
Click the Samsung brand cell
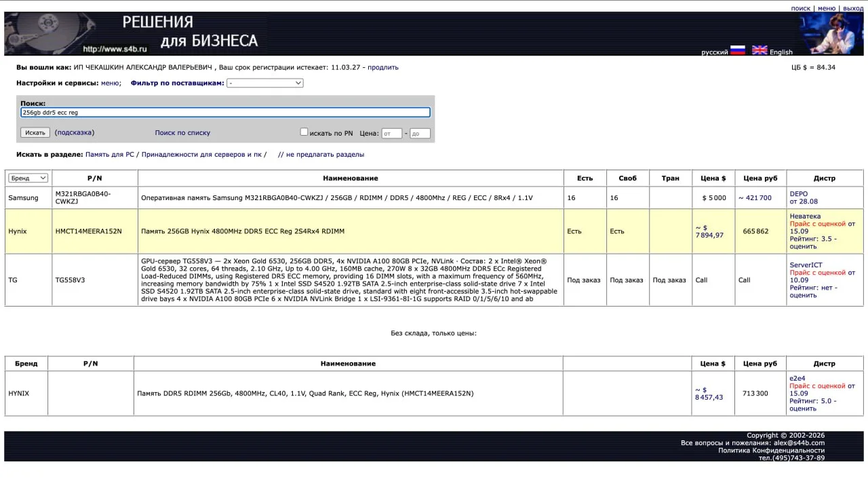click(28, 198)
